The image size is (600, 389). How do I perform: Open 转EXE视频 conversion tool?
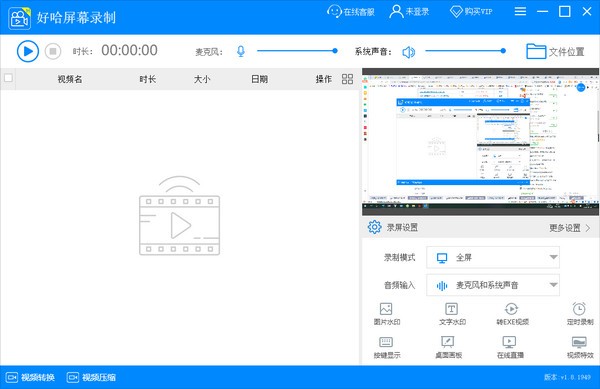click(x=512, y=314)
